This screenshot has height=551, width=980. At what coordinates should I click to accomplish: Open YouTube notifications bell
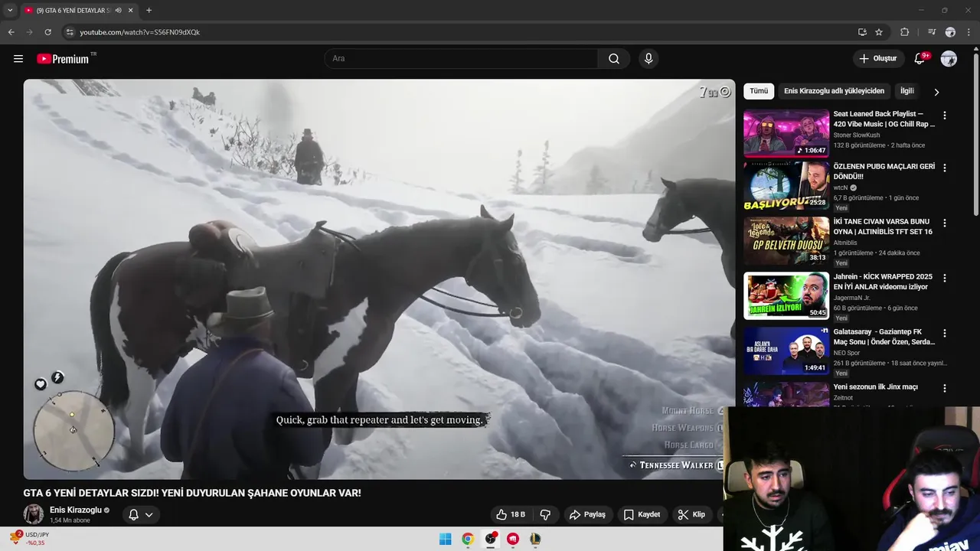point(920,59)
